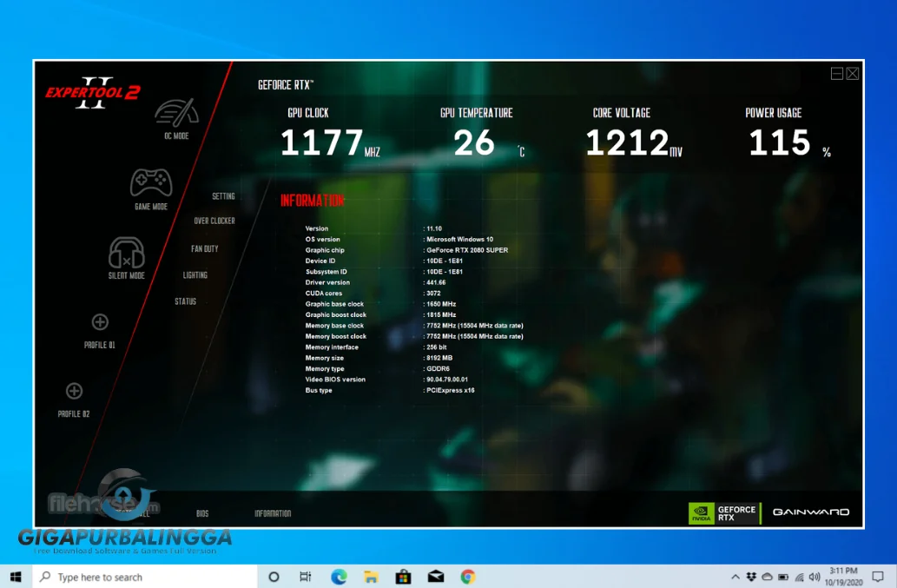Open the Over Clocker section
Screen dimensions: 897x588
click(x=214, y=221)
